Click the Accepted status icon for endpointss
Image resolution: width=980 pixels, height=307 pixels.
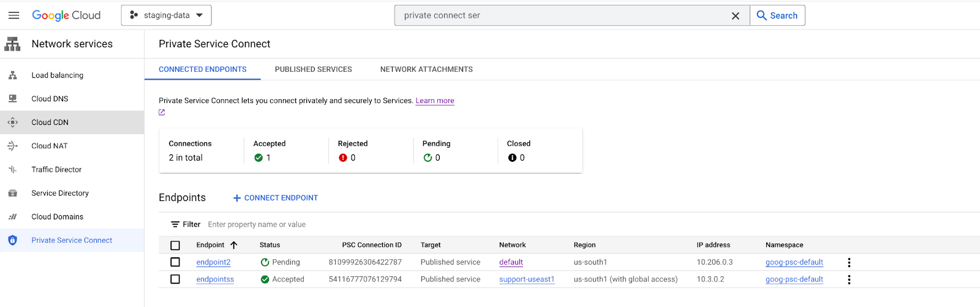265,279
